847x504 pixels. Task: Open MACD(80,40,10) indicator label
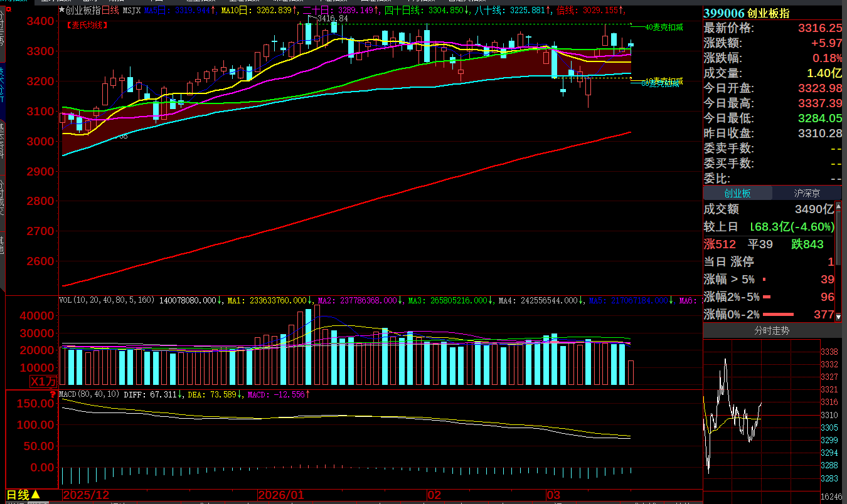[89, 394]
